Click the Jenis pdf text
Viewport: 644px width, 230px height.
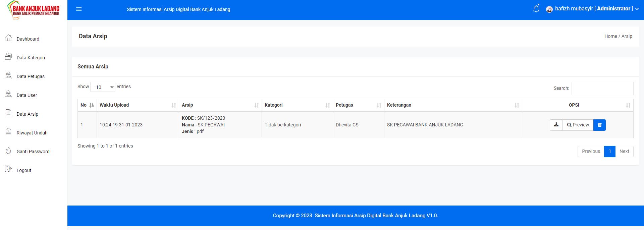pos(193,131)
